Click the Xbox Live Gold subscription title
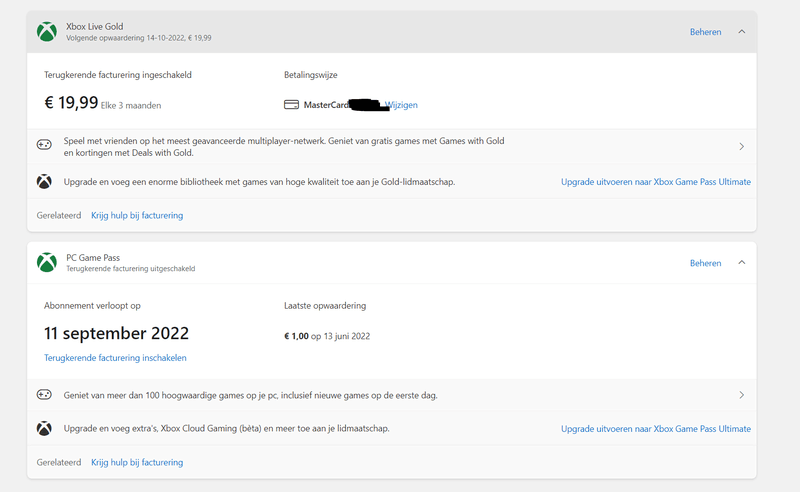The width and height of the screenshot is (800, 492). 97,26
